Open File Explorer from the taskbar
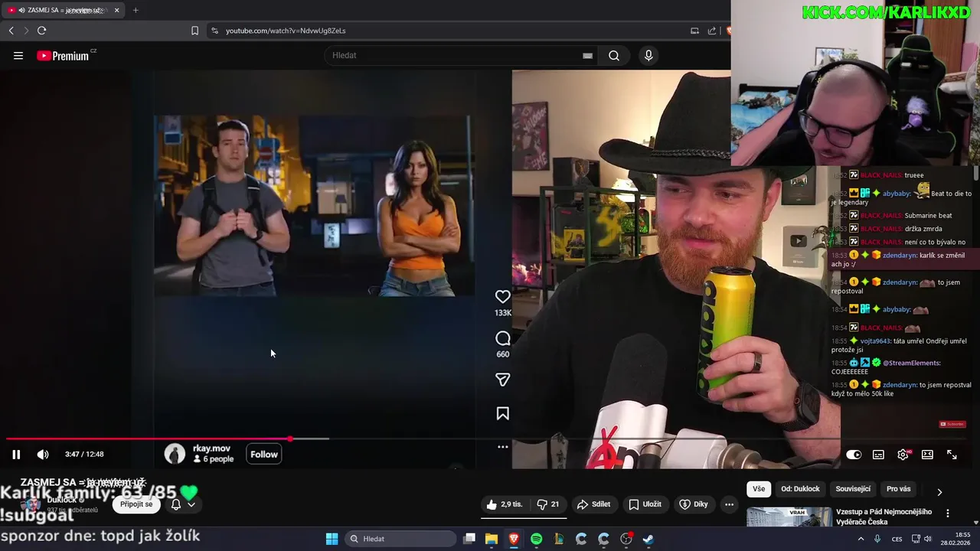Viewport: 980px width, 551px height. click(492, 539)
